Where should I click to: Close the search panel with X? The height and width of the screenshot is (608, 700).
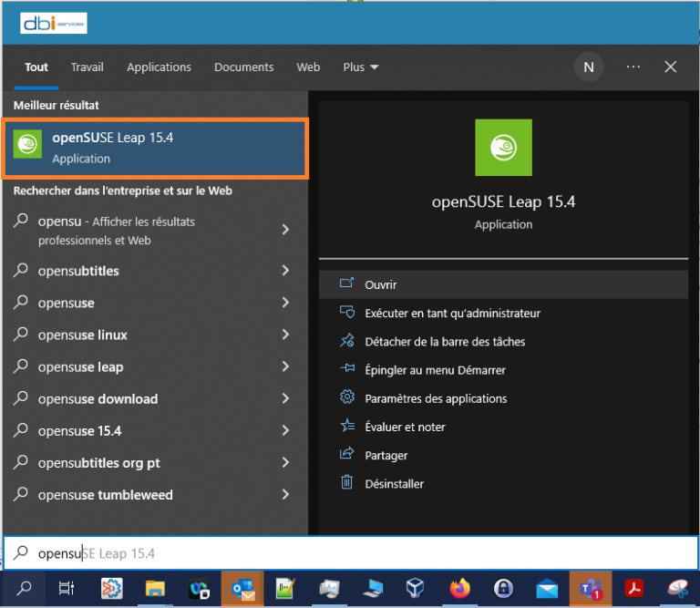(671, 67)
